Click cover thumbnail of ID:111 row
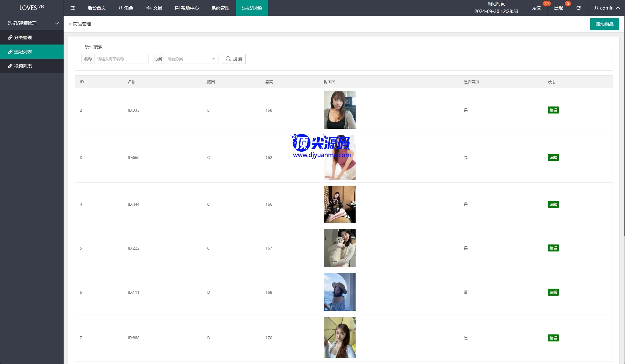The width and height of the screenshot is (625, 364). [x=339, y=292]
